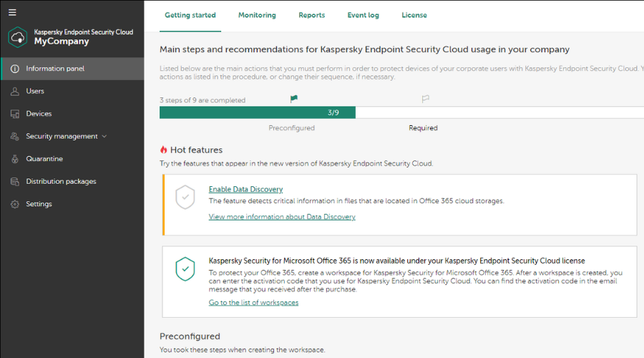Click the Hot features flame icon
Viewport: 644px width, 358px height.
[x=163, y=150]
